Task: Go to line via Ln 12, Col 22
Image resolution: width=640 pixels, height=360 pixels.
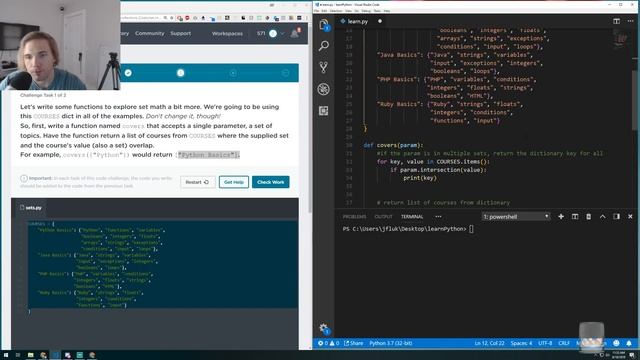Action: pos(489,343)
